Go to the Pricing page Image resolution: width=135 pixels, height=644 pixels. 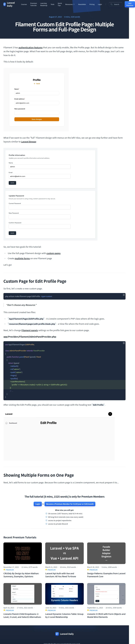pos(92,4)
